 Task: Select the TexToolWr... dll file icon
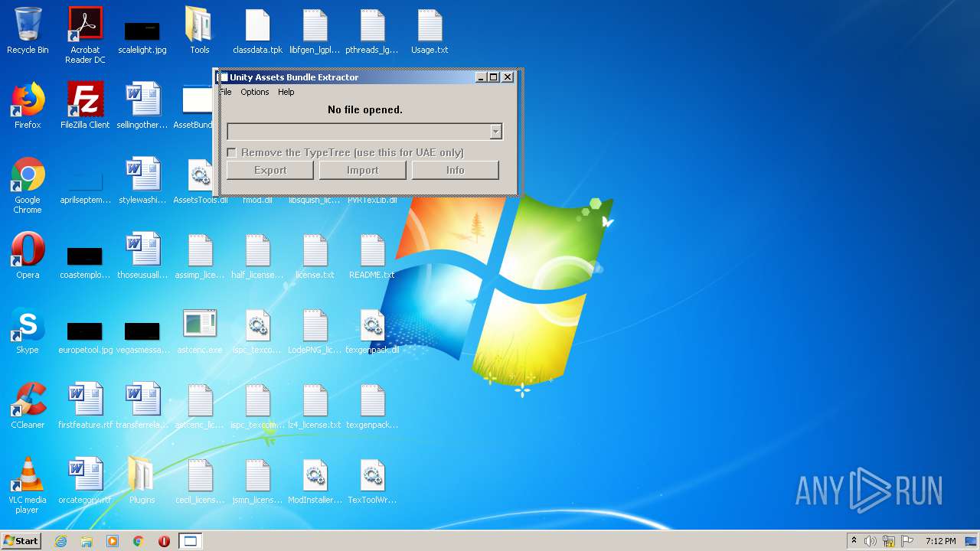[x=372, y=481]
